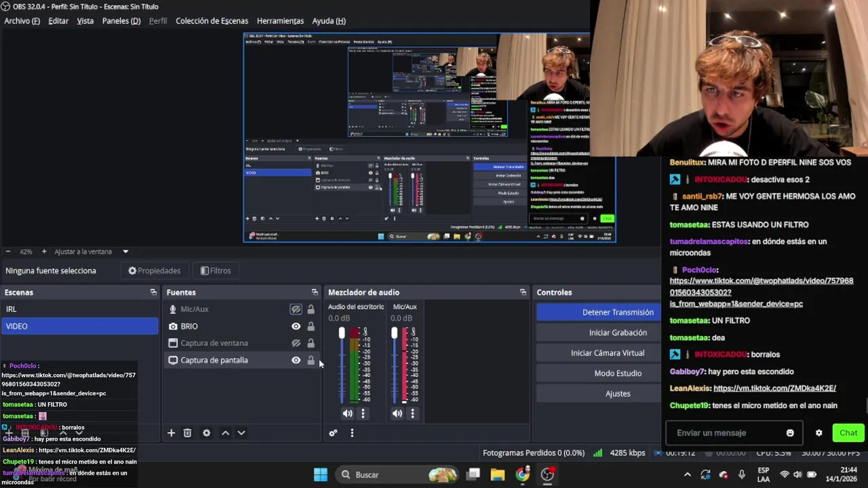Open Task View on the taskbar
Image resolution: width=868 pixels, height=488 pixels.
click(x=473, y=474)
